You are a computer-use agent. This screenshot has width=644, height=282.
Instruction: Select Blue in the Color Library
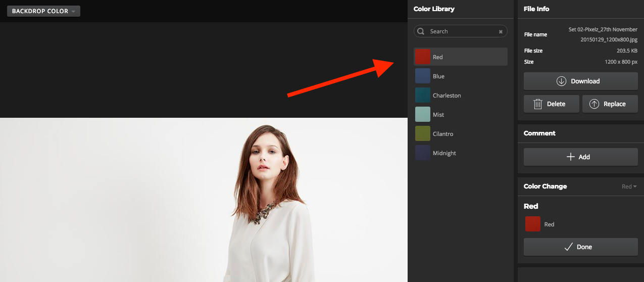click(438, 76)
